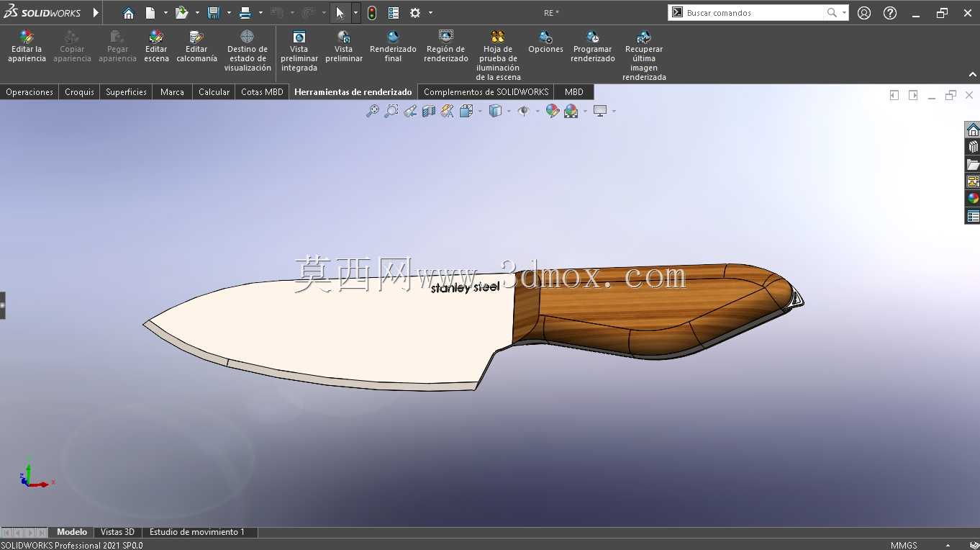Open the Home welcome icon in title bar
980x550 pixels.
click(x=128, y=13)
